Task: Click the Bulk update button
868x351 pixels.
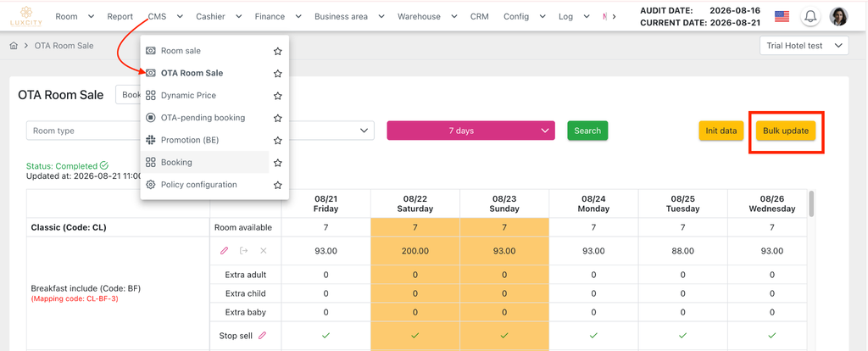Action: (x=786, y=131)
